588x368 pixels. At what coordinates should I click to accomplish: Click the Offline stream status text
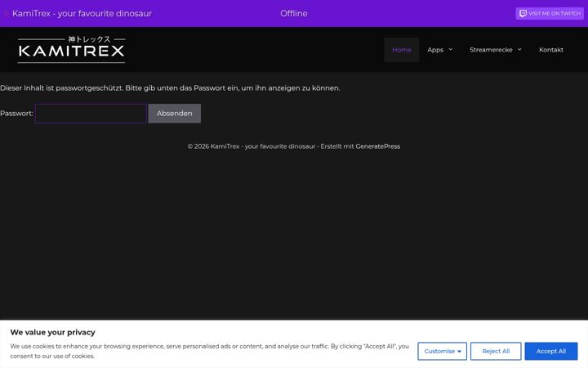[294, 14]
